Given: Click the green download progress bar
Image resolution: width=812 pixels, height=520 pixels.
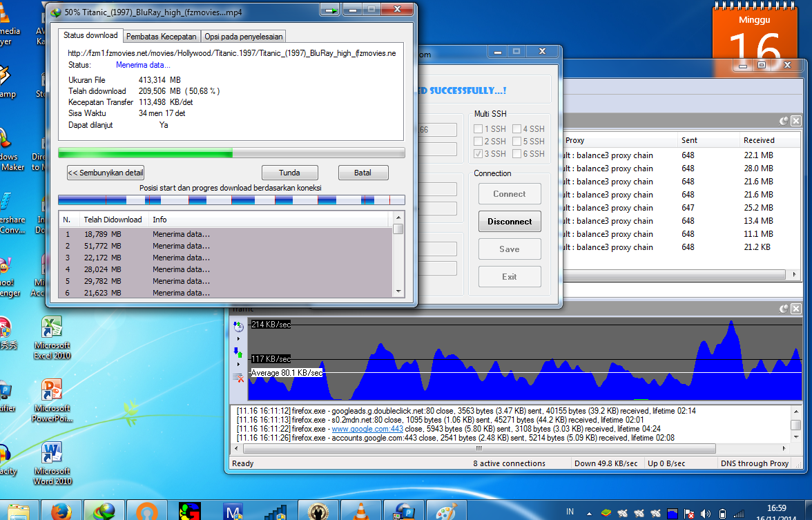Looking at the screenshot, I should pyautogui.click(x=231, y=152).
